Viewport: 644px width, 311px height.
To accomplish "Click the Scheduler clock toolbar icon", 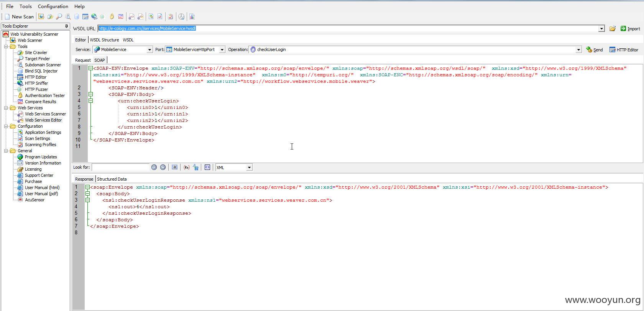I will coord(181,16).
